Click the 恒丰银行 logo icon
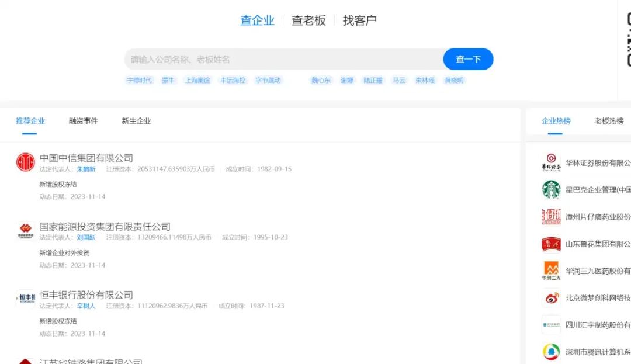 point(25,299)
